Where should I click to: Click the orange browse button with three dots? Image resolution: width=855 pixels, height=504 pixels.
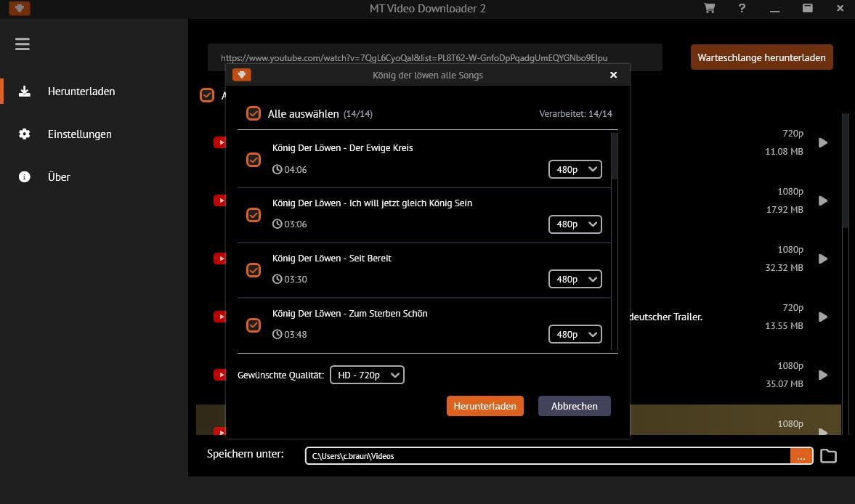(801, 456)
